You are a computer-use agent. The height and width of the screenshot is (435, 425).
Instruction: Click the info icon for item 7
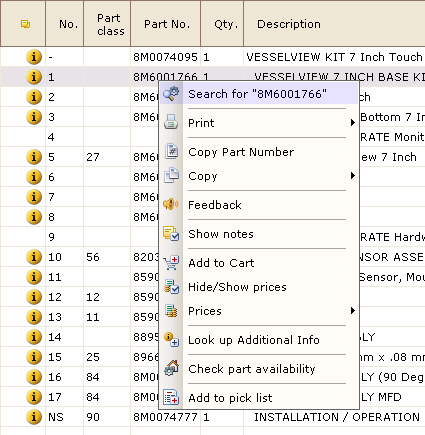(34, 197)
